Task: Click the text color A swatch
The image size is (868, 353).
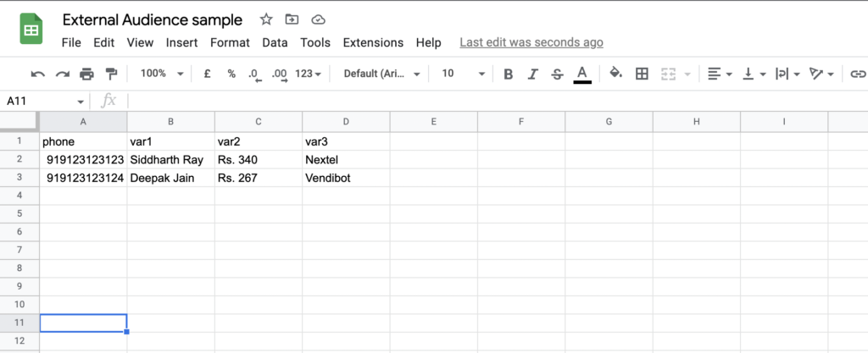Action: tap(581, 74)
